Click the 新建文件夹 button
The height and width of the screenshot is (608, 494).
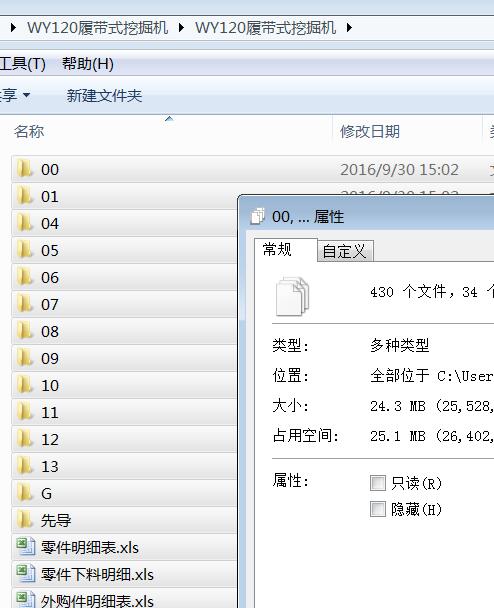104,95
